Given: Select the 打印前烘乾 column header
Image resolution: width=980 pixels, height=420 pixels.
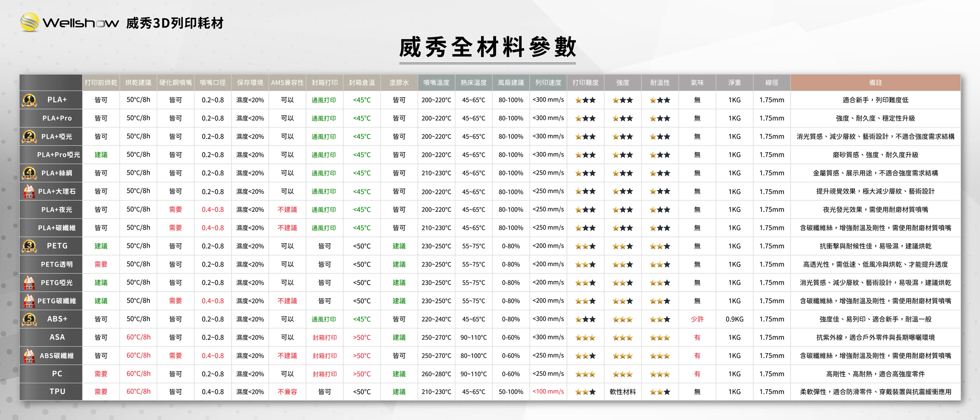Looking at the screenshot, I should (x=101, y=83).
